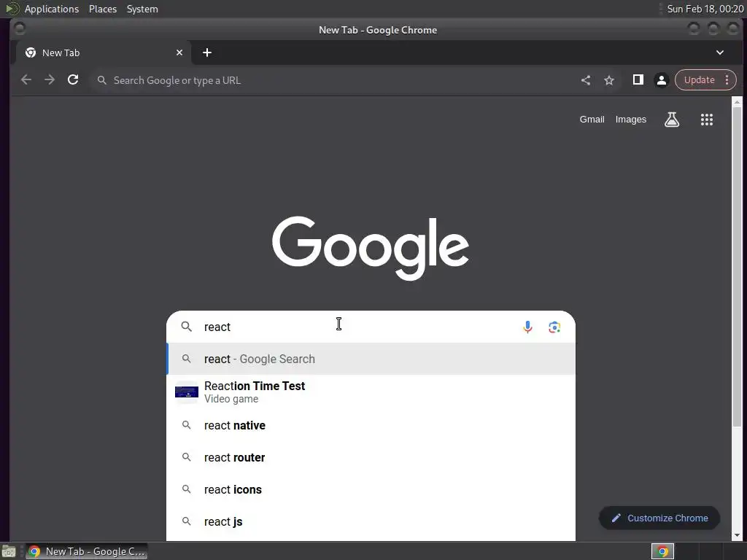Click the Reaction Time Test thumbnail image

(187, 392)
